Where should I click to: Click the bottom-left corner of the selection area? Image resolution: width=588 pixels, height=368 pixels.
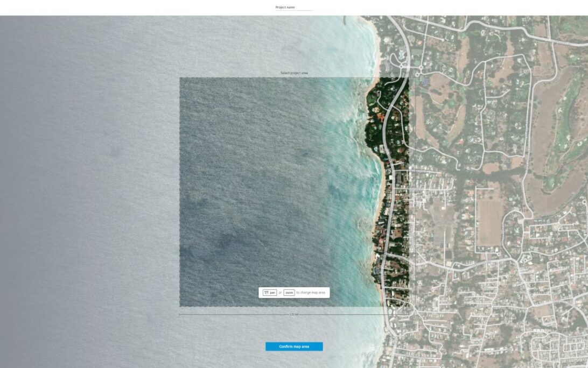coord(180,306)
